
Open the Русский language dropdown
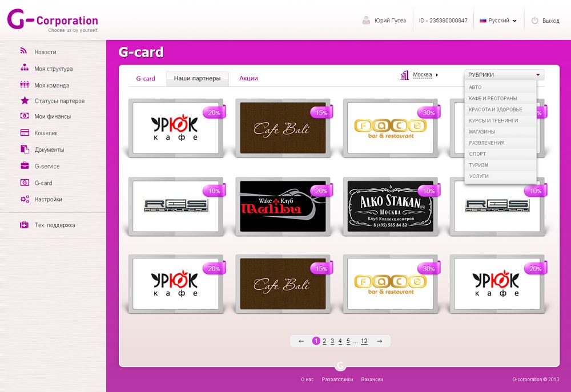498,21
